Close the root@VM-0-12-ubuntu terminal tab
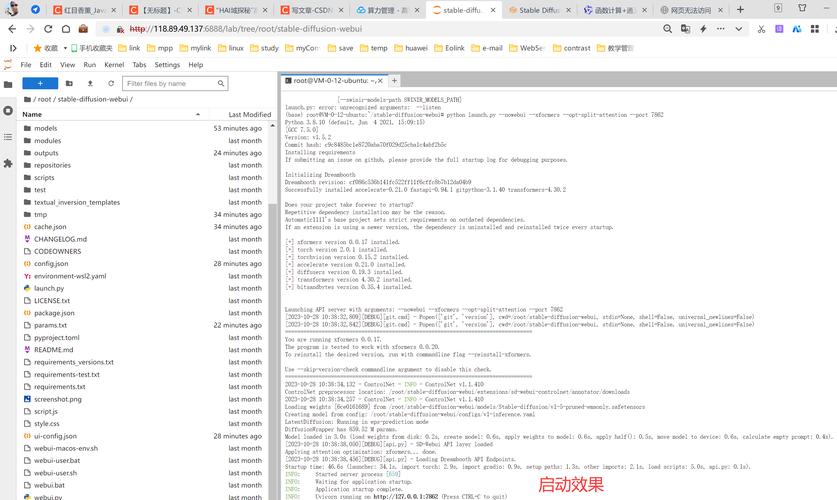This screenshot has width=837, height=500. point(380,81)
